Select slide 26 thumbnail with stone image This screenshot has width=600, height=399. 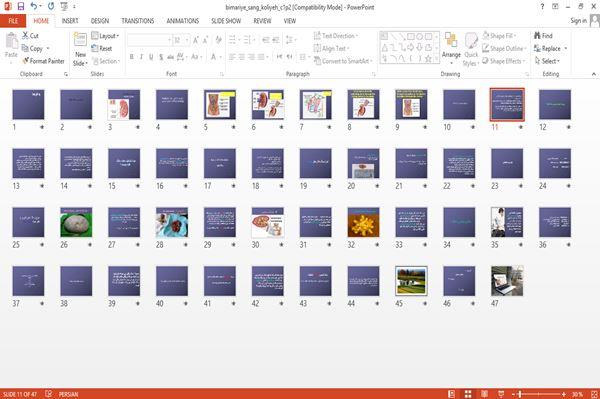(x=76, y=222)
